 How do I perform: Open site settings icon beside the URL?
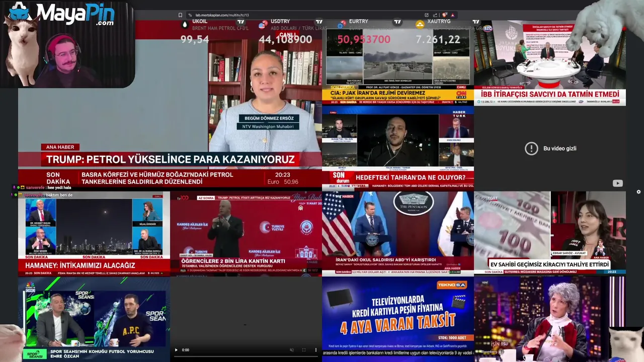pyautogui.click(x=190, y=15)
